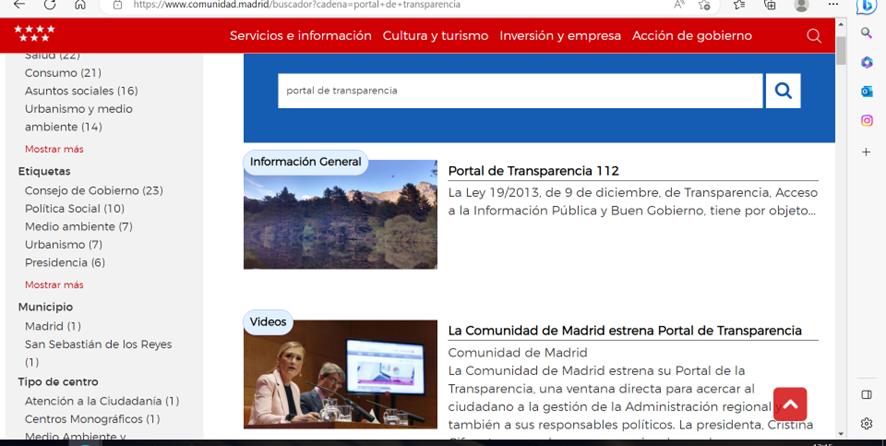Screen dimensions: 886x446
Task: Add a sidebar app with plus icon
Action: click(x=866, y=151)
